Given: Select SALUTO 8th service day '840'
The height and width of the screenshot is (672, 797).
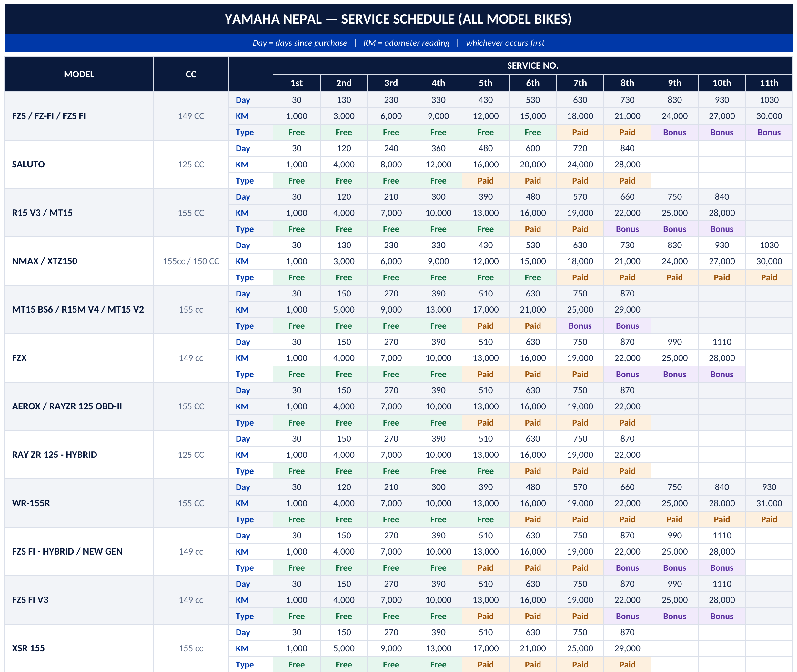Looking at the screenshot, I should pyautogui.click(x=628, y=149).
